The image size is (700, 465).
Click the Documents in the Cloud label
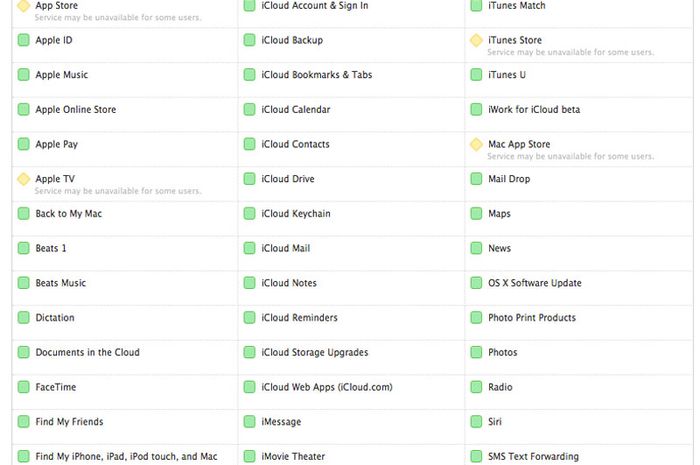(x=88, y=353)
